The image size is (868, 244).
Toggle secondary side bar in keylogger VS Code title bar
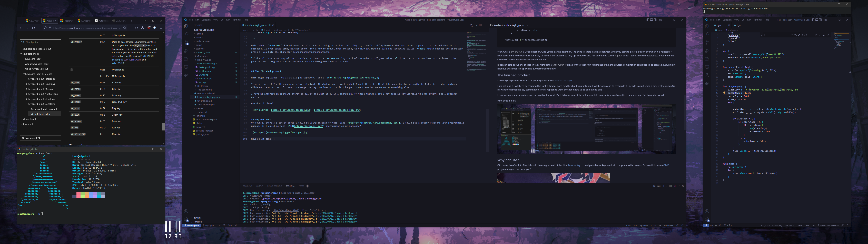click(821, 19)
